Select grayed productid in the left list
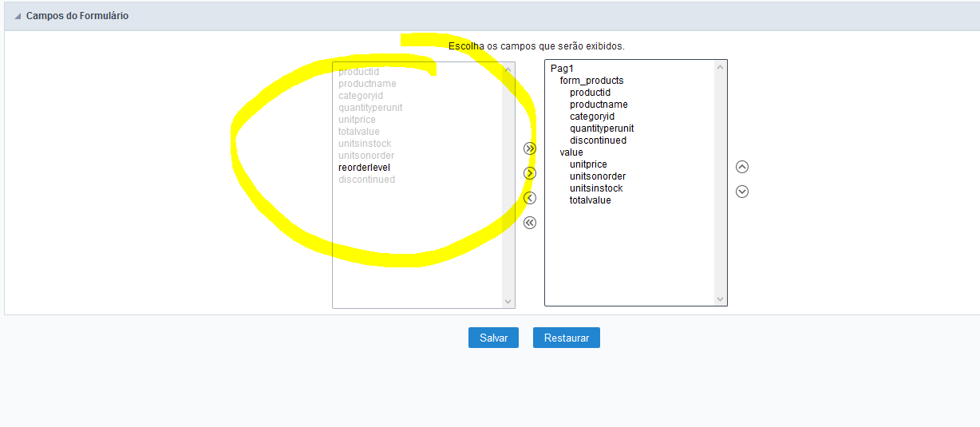This screenshot has height=427, width=980. click(358, 72)
